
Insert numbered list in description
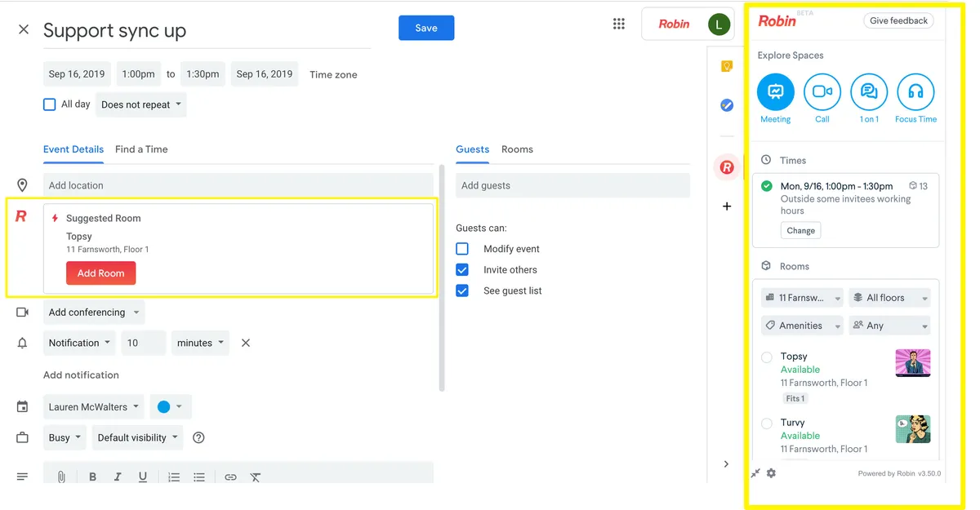(x=174, y=477)
